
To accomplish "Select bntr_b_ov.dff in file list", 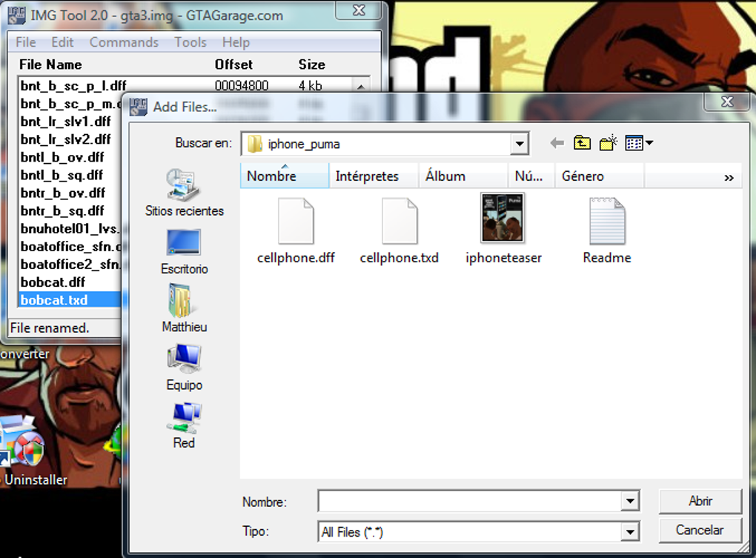I will [63, 193].
